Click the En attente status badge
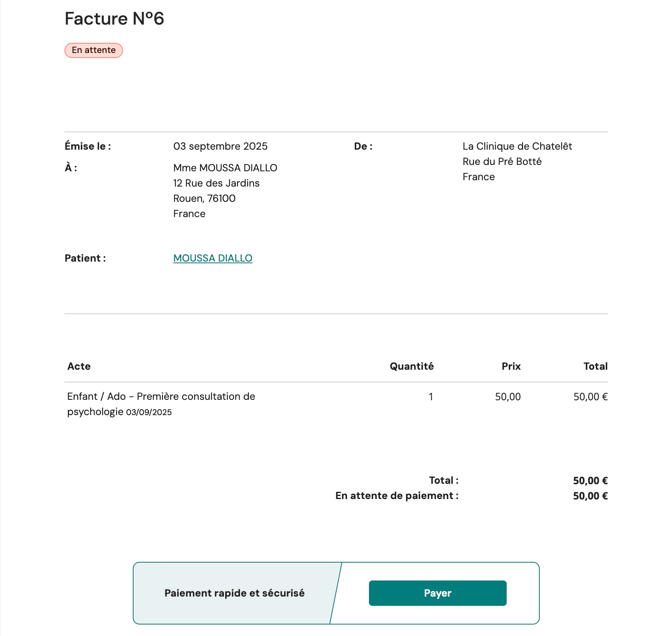The image size is (670, 636). point(93,50)
